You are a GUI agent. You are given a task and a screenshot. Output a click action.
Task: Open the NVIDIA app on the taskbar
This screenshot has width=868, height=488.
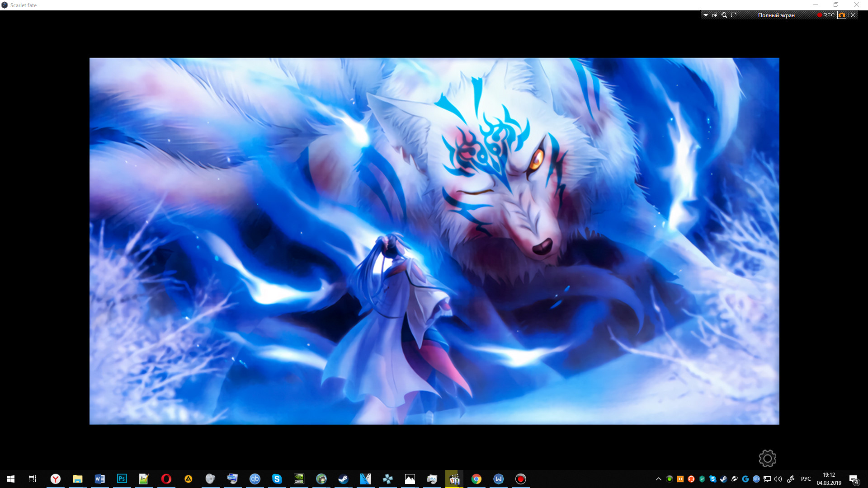[299, 479]
